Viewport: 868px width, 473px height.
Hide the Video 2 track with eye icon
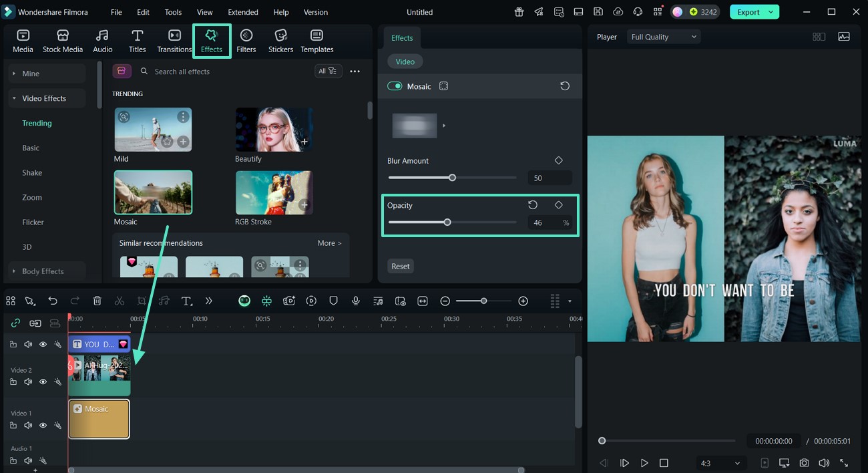43,382
